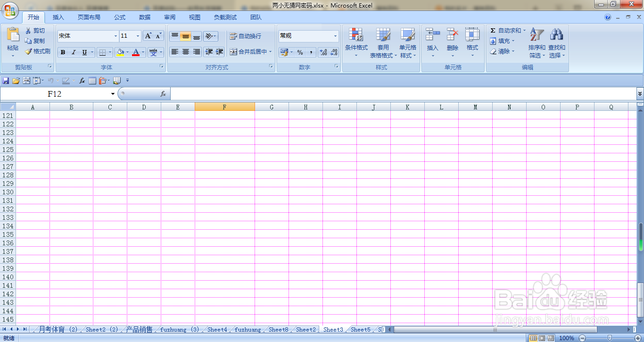Image resolution: width=644 pixels, height=342 pixels.
Task: Align text to the right
Action: click(197, 52)
